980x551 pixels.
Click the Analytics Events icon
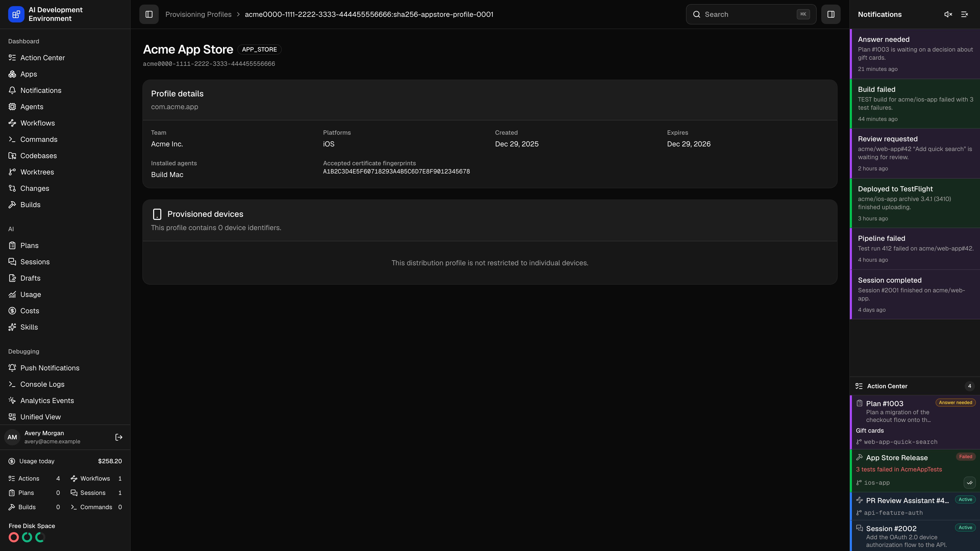[12, 401]
